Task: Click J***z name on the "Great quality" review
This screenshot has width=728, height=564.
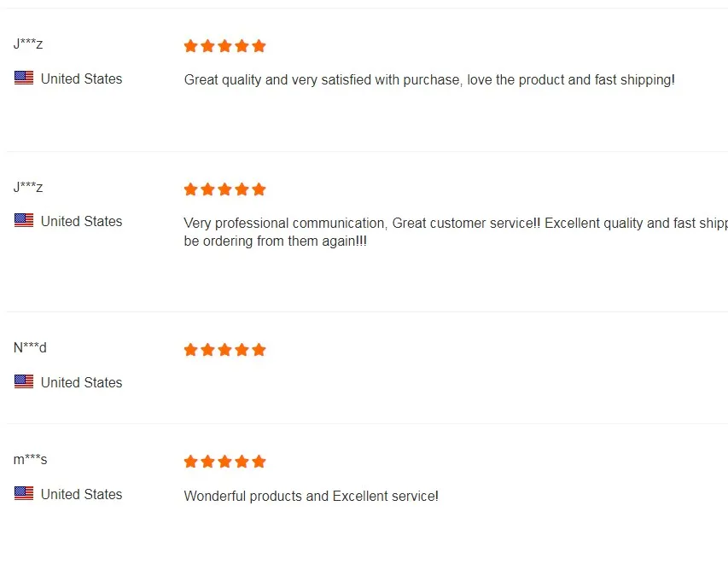Action: [x=28, y=44]
